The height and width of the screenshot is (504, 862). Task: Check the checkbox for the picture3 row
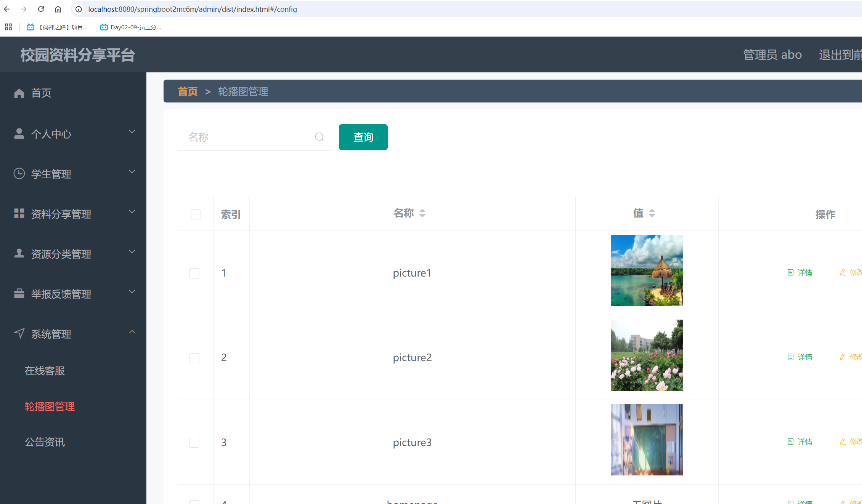(x=194, y=442)
